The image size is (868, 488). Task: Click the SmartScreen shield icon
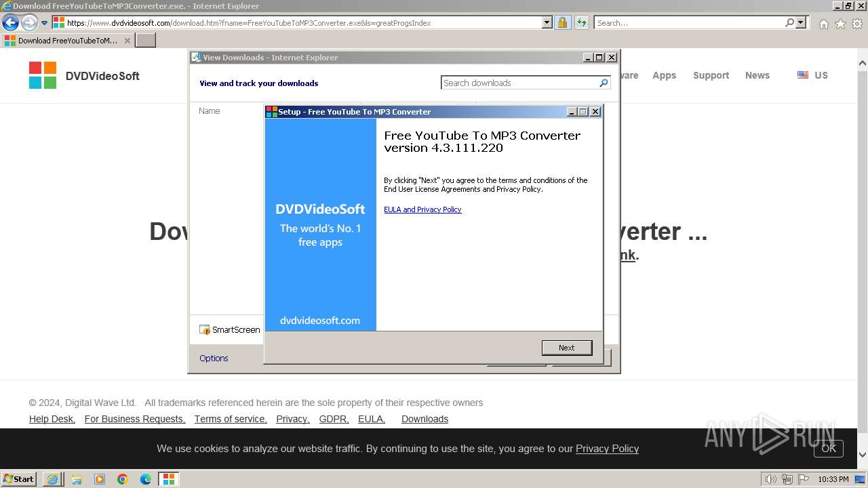[205, 330]
